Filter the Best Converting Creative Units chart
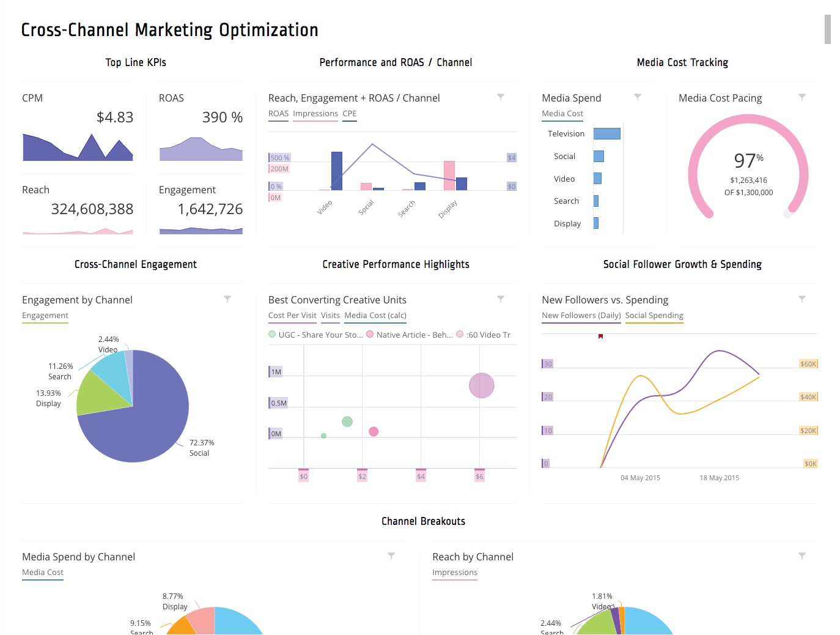This screenshot has height=635, width=840. pos(501,299)
